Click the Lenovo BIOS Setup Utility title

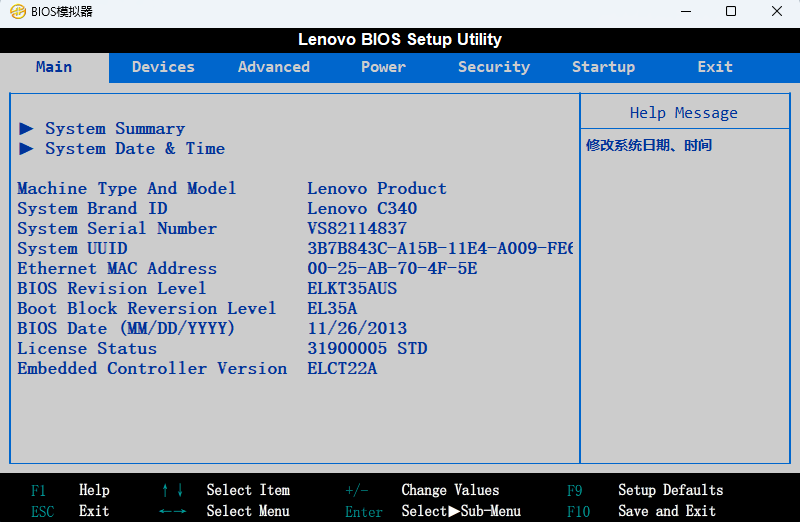[400, 39]
